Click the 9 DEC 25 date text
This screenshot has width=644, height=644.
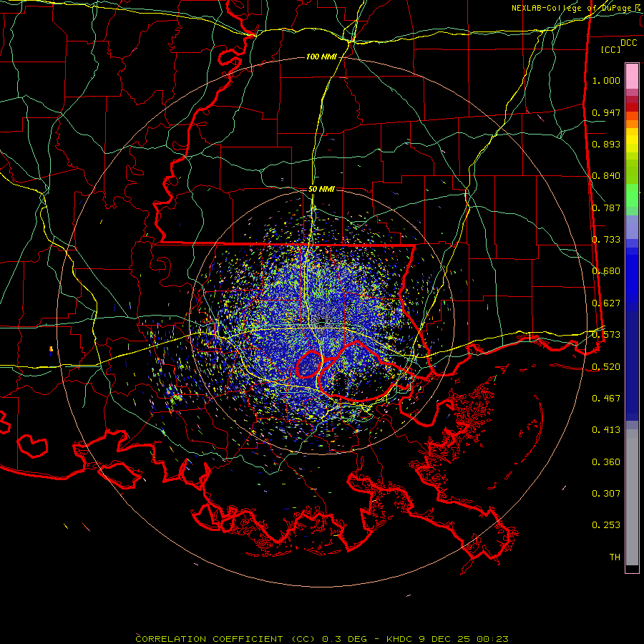click(446, 639)
